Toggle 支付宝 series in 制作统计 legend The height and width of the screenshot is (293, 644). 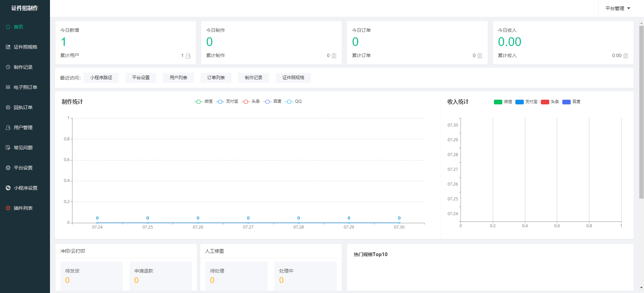pyautogui.click(x=227, y=102)
